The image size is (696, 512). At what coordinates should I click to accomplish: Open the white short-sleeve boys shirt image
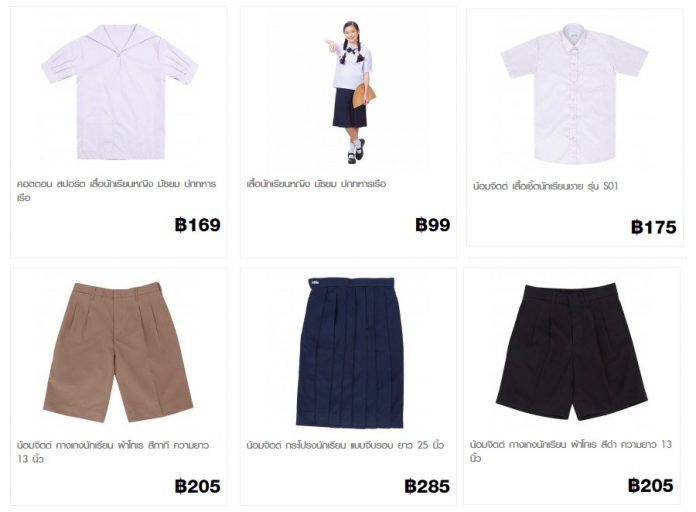point(574,93)
